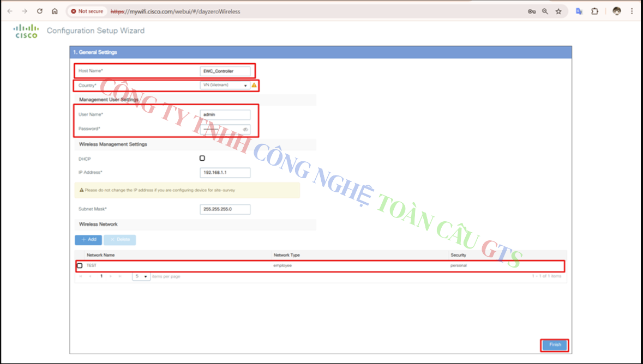
Task: Click the Wireless Management Settings heading
Action: [x=113, y=144]
